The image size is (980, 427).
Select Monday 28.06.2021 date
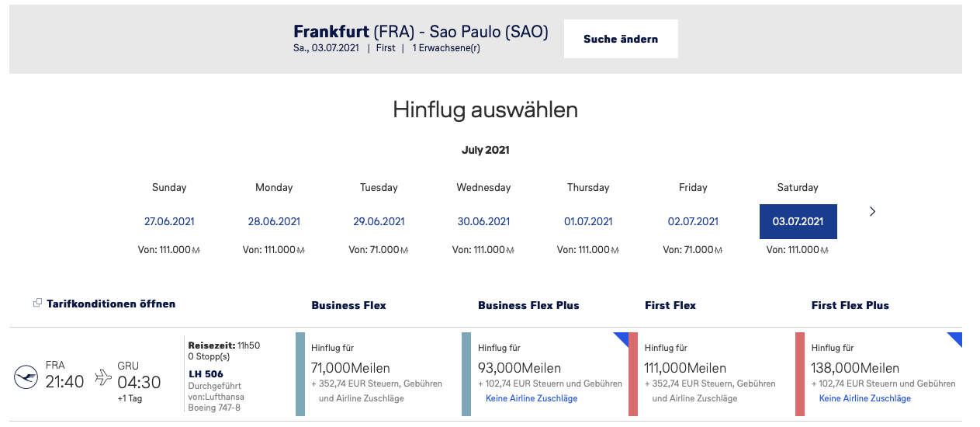coord(274,221)
